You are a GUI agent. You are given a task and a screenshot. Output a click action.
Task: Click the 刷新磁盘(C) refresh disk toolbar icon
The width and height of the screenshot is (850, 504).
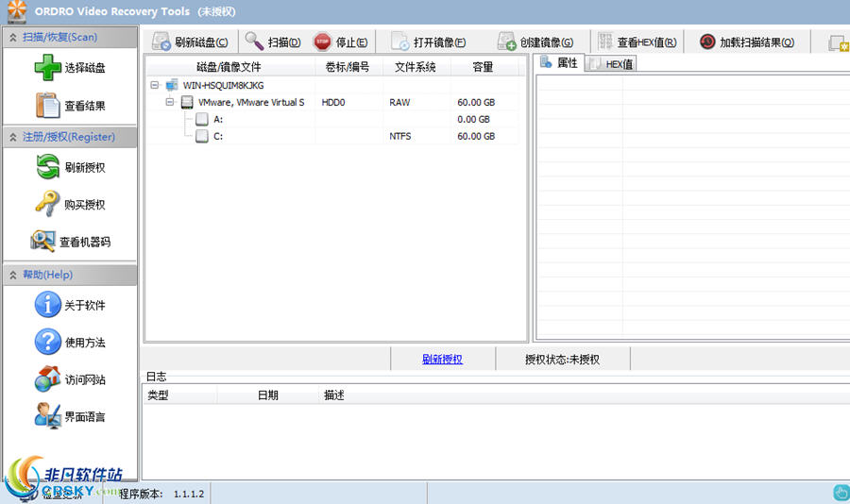pyautogui.click(x=161, y=42)
